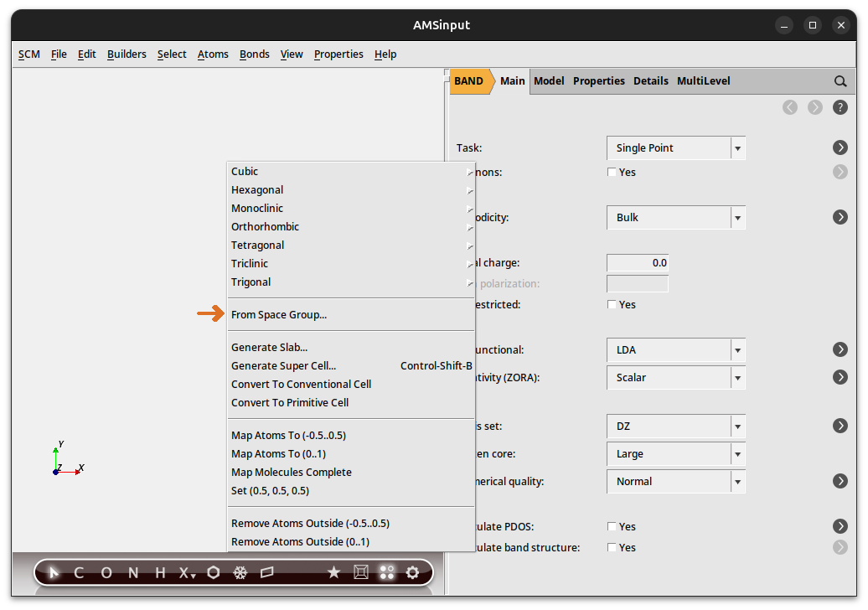Screen dimensions: 868x610
Task: Click the Total charge input field
Action: click(x=637, y=263)
